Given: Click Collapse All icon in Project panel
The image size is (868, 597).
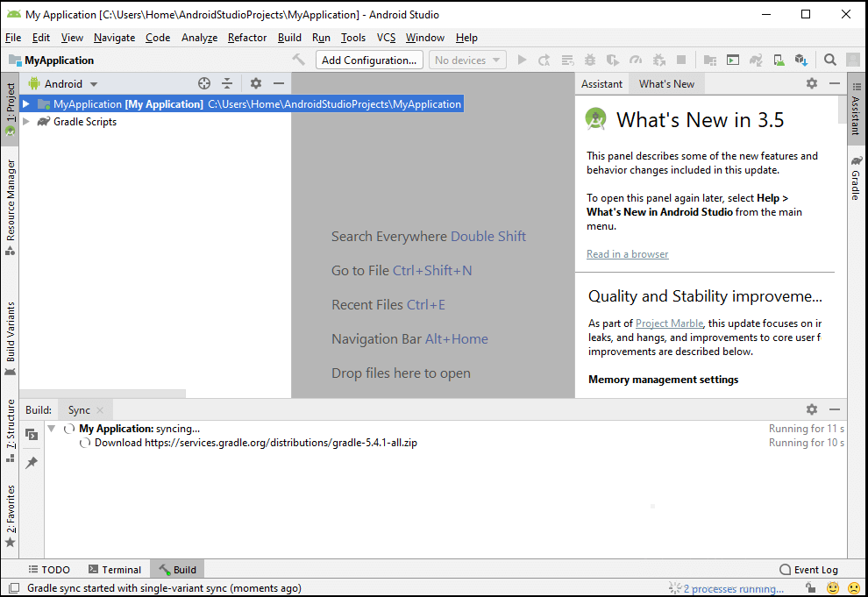Looking at the screenshot, I should point(227,83).
